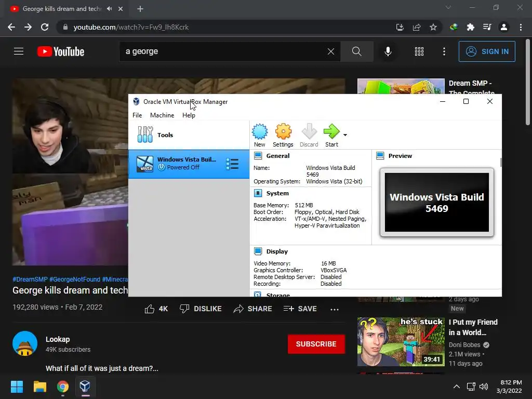532x399 pixels.
Task: Click the General section monitor icon
Action: point(258,156)
